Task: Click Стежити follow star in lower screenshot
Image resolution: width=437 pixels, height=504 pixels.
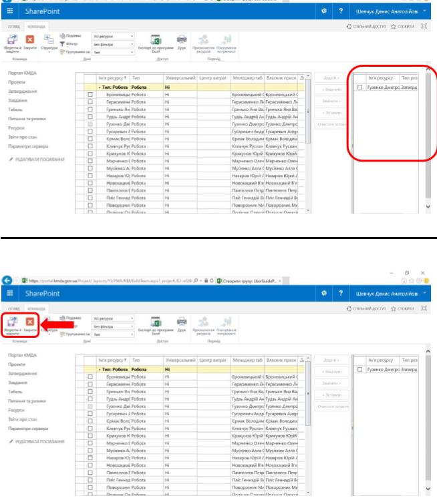Action: click(402, 309)
